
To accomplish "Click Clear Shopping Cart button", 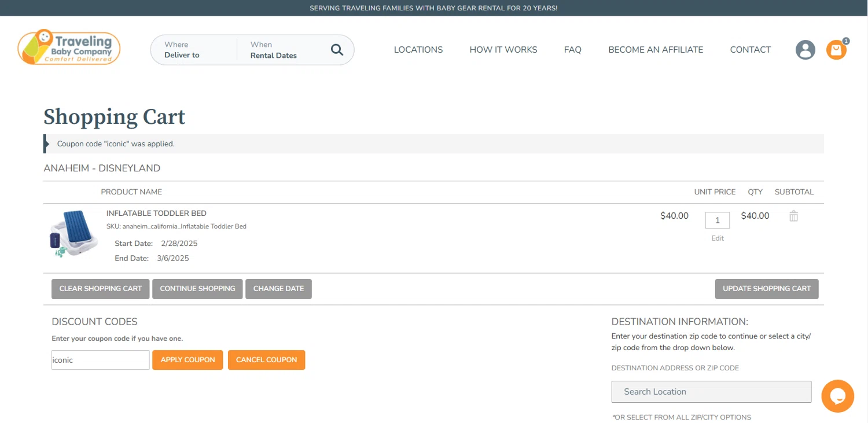I will click(x=101, y=289).
